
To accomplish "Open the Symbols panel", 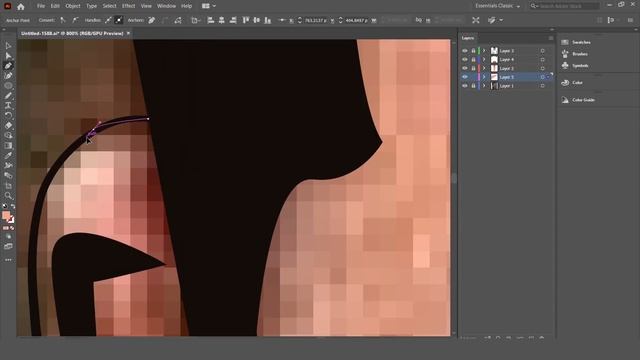I will pyautogui.click(x=575, y=66).
